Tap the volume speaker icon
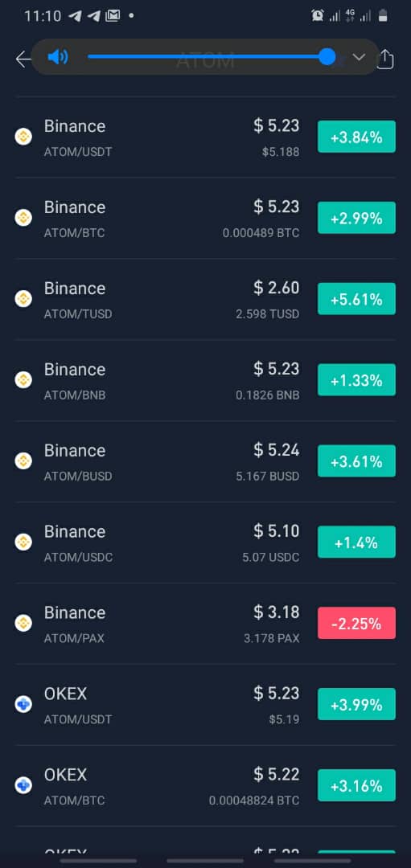 [58, 56]
